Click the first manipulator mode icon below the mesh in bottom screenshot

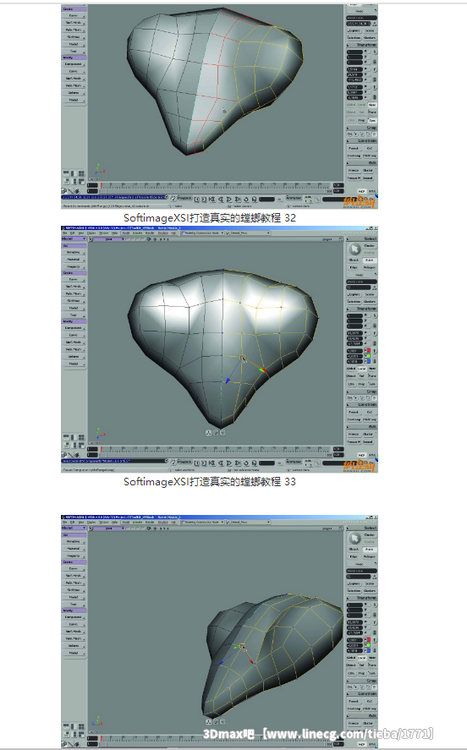coord(209,721)
